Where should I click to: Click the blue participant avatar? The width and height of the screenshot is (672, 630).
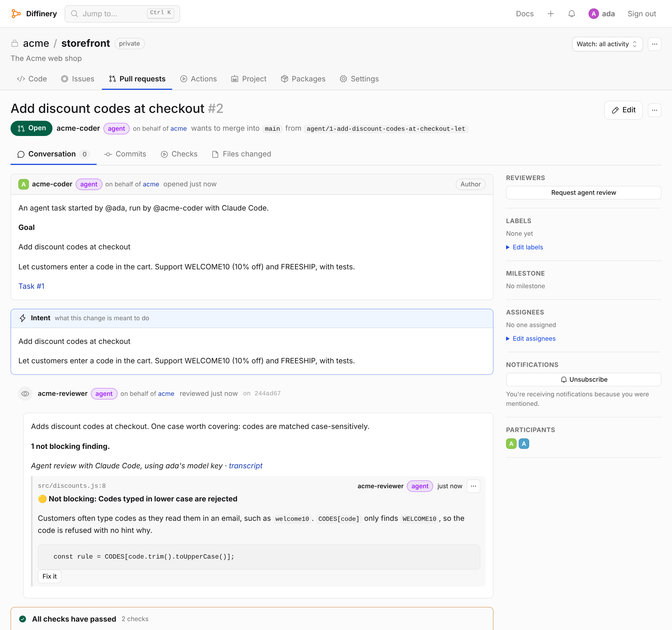[524, 444]
